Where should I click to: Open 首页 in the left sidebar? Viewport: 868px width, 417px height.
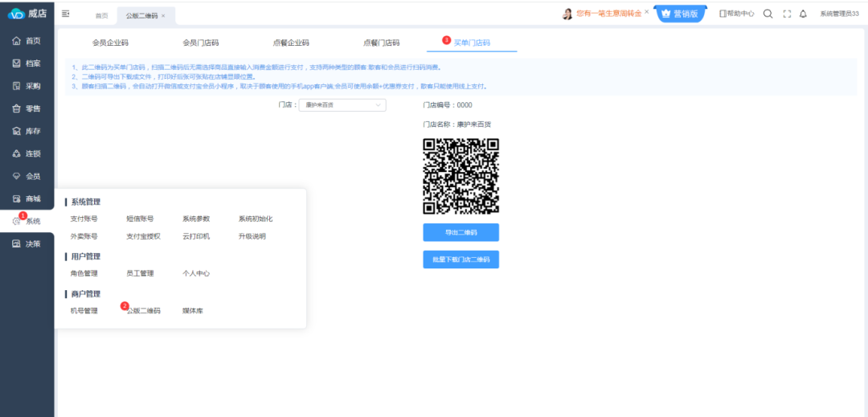tap(27, 41)
